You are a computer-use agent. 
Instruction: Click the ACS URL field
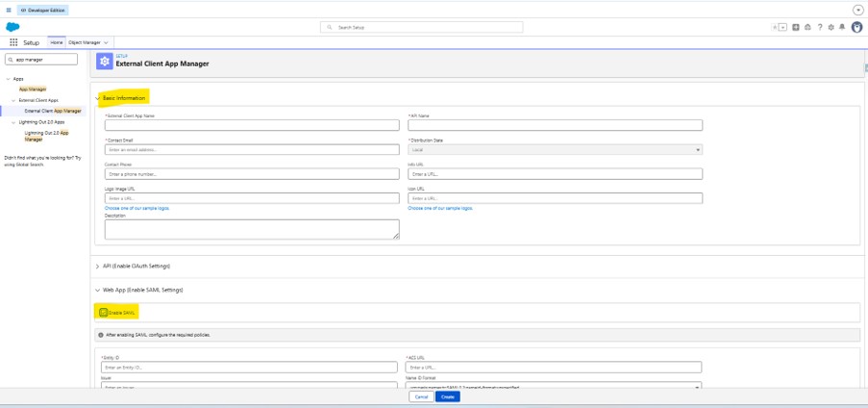(554, 367)
